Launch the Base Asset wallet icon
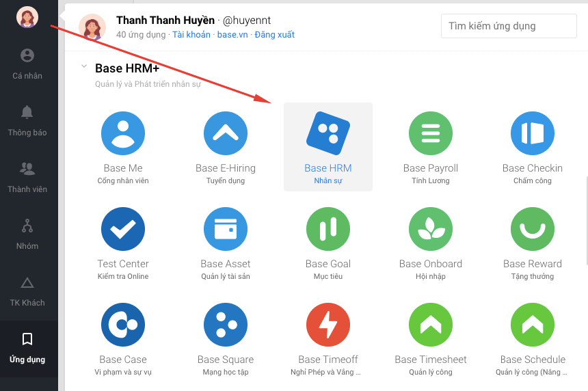This screenshot has height=391, width=588. 226,229
